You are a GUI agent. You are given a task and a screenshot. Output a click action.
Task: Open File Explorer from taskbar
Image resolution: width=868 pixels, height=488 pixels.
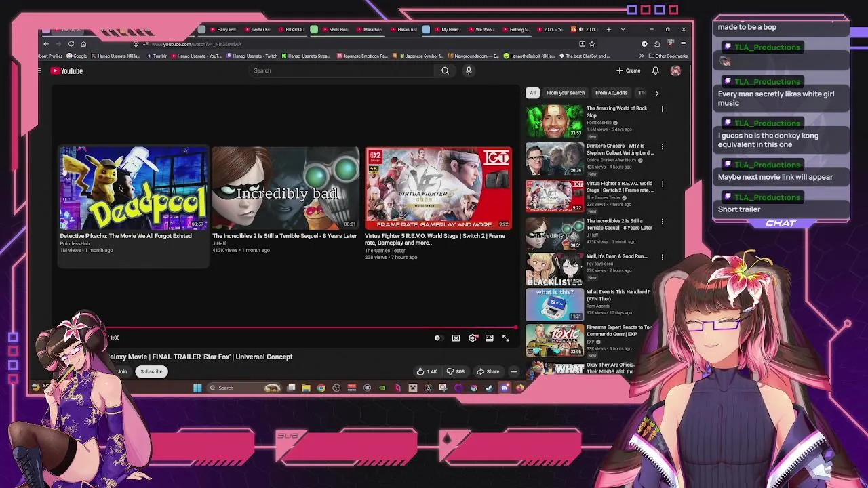tap(306, 388)
